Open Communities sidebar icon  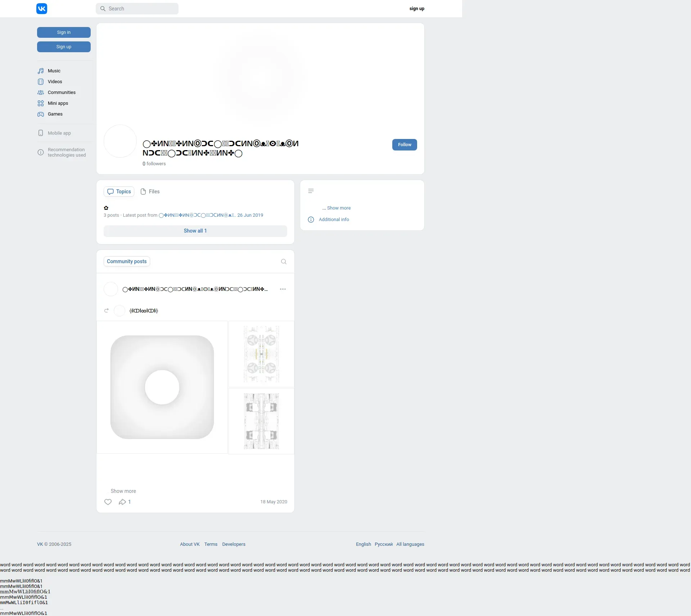pyautogui.click(x=41, y=93)
